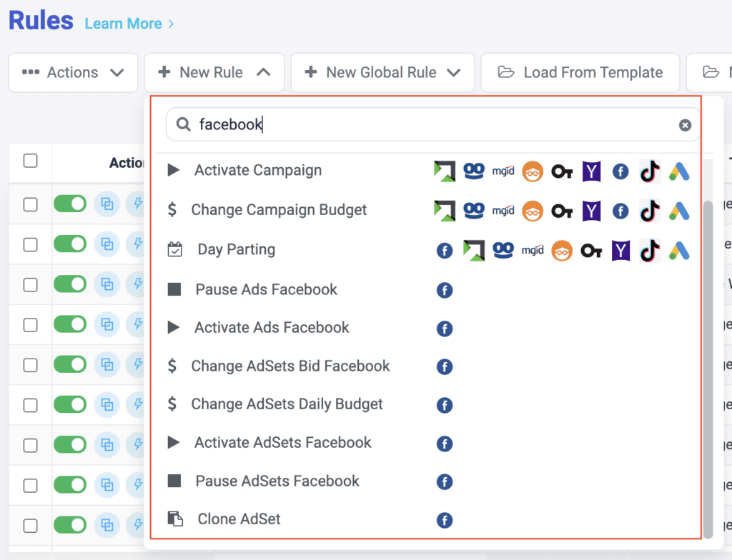Viewport: 732px width, 560px height.
Task: Click the rule type search field
Action: tap(433, 124)
